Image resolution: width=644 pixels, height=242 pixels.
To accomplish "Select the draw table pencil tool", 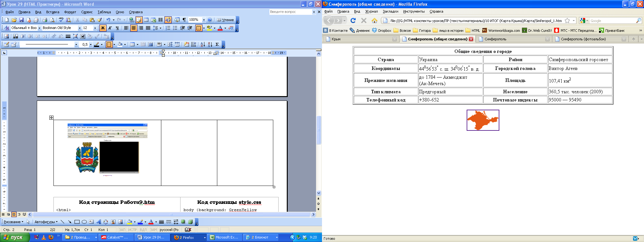I will tap(6, 44).
